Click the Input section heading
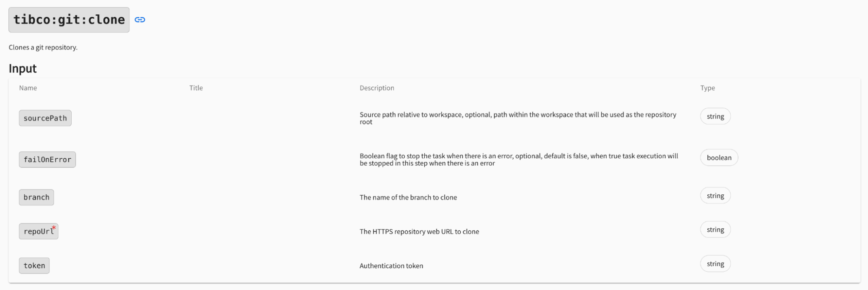 (x=23, y=69)
